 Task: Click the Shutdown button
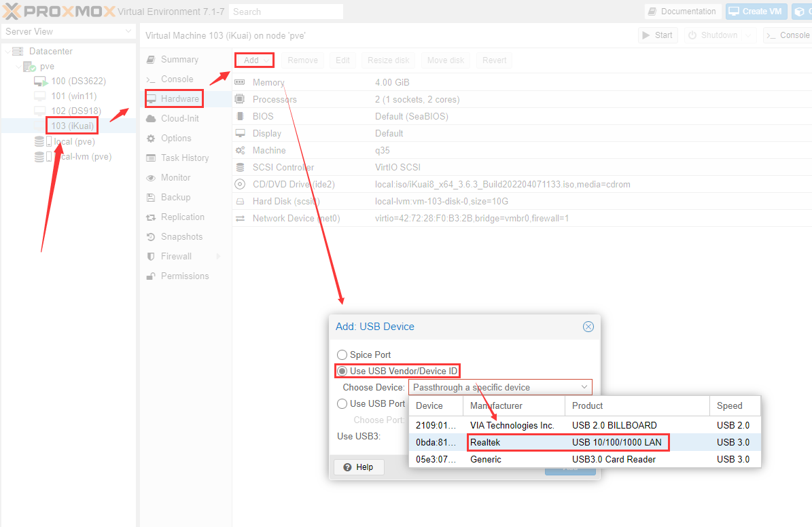click(x=713, y=35)
